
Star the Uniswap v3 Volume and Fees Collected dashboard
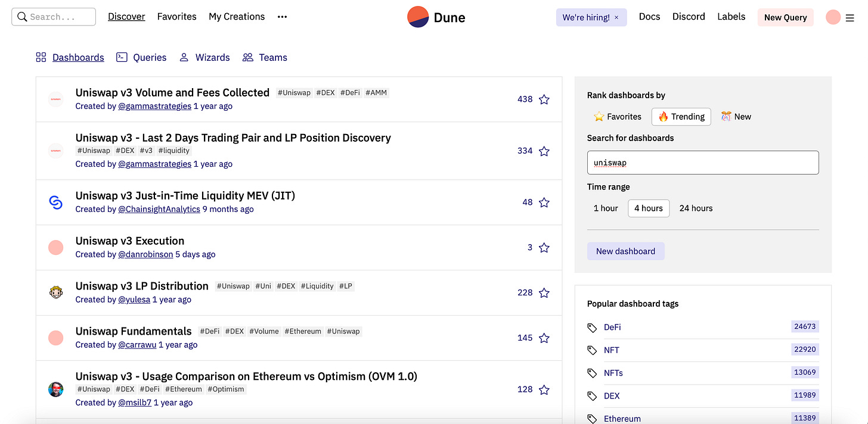point(544,99)
